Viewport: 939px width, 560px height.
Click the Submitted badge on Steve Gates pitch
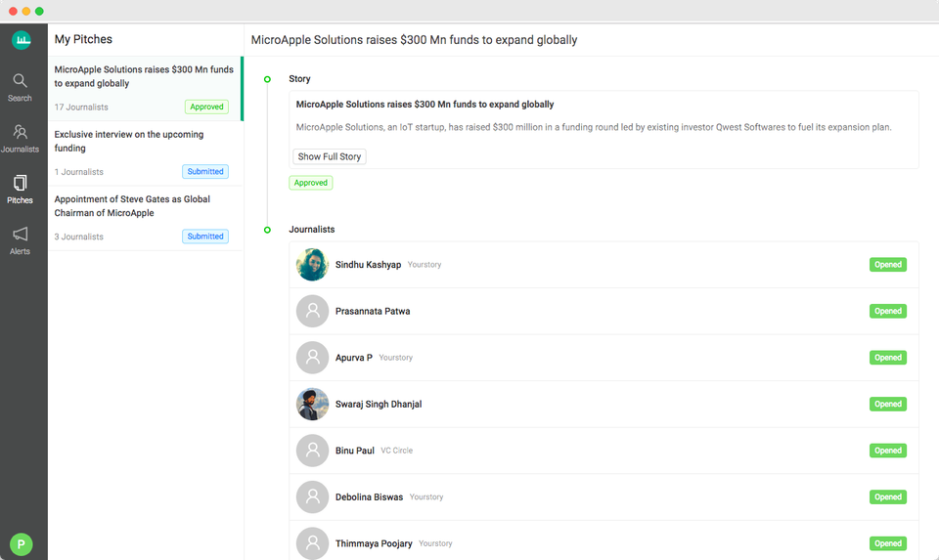tap(205, 237)
